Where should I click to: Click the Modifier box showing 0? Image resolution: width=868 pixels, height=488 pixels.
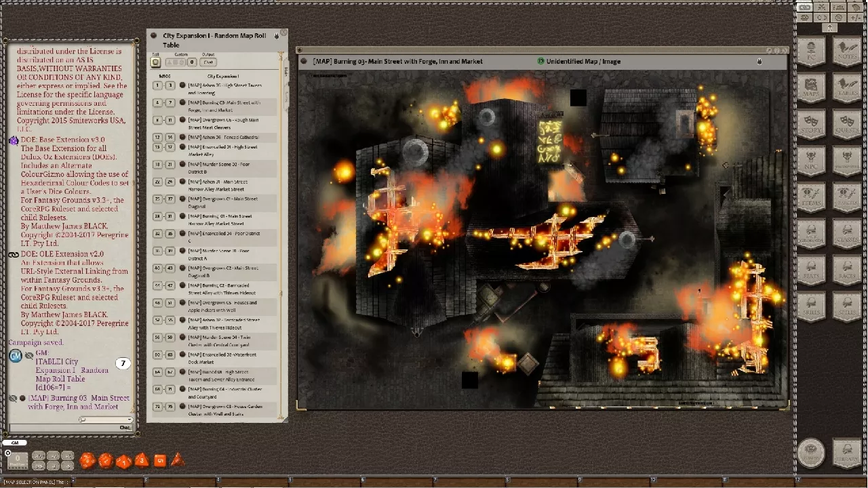click(18, 461)
